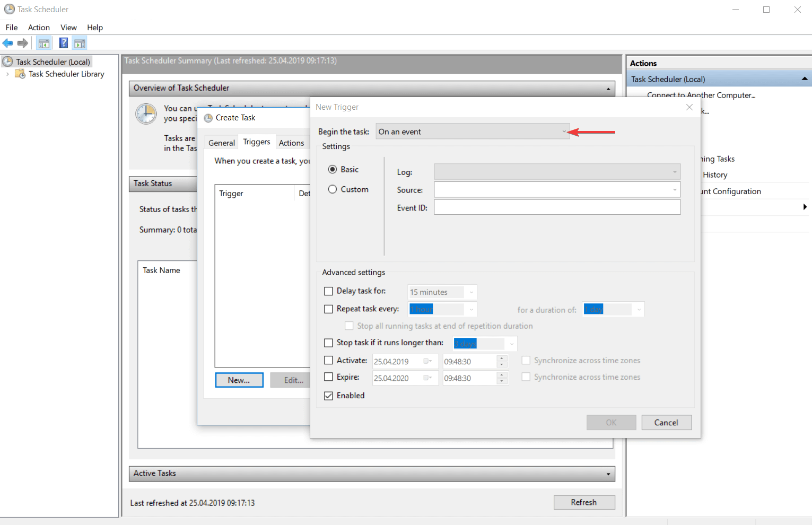Open the Begin the task dropdown
The image size is (812, 525).
(x=473, y=132)
